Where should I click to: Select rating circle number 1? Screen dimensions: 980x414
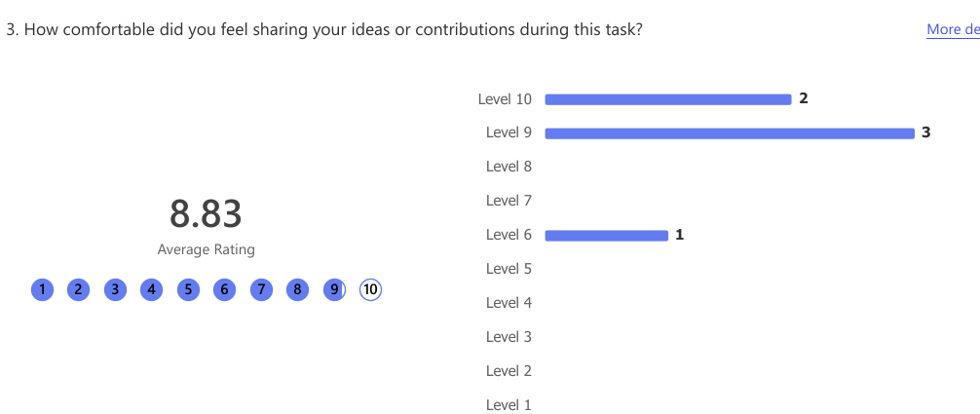(x=42, y=289)
